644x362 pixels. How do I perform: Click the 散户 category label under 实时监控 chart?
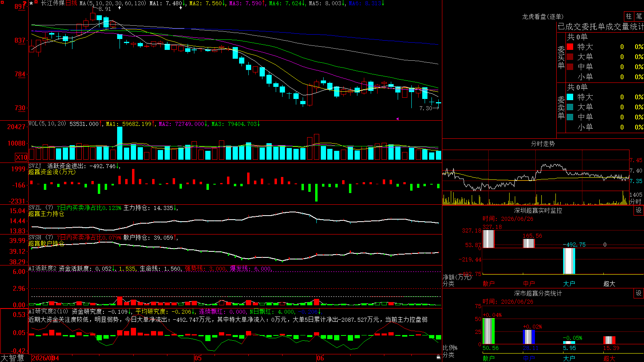pyautogui.click(x=488, y=284)
